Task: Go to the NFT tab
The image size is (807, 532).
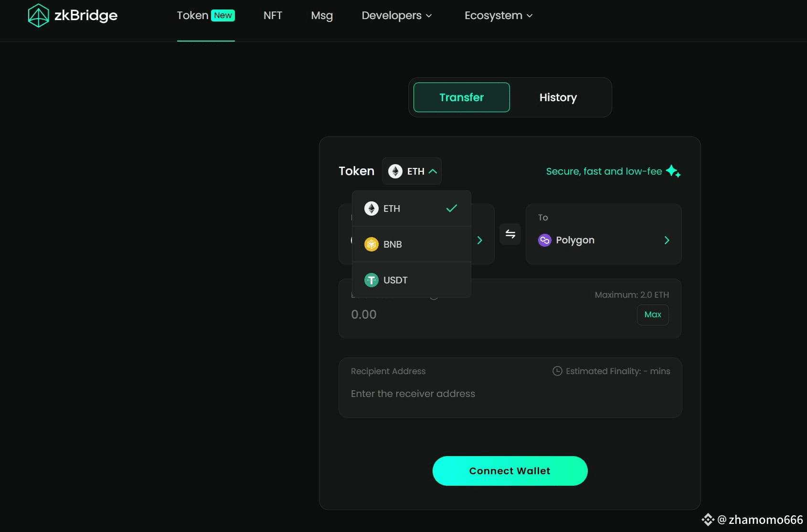Action: click(273, 15)
